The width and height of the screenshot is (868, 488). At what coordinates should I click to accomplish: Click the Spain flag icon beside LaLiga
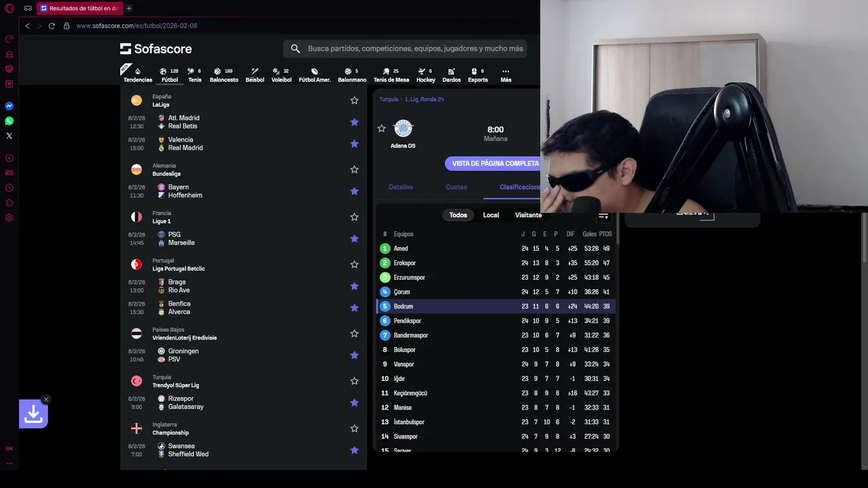136,100
